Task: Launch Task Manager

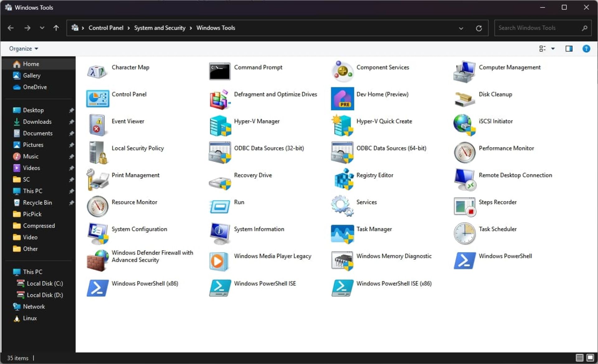Action: point(374,229)
